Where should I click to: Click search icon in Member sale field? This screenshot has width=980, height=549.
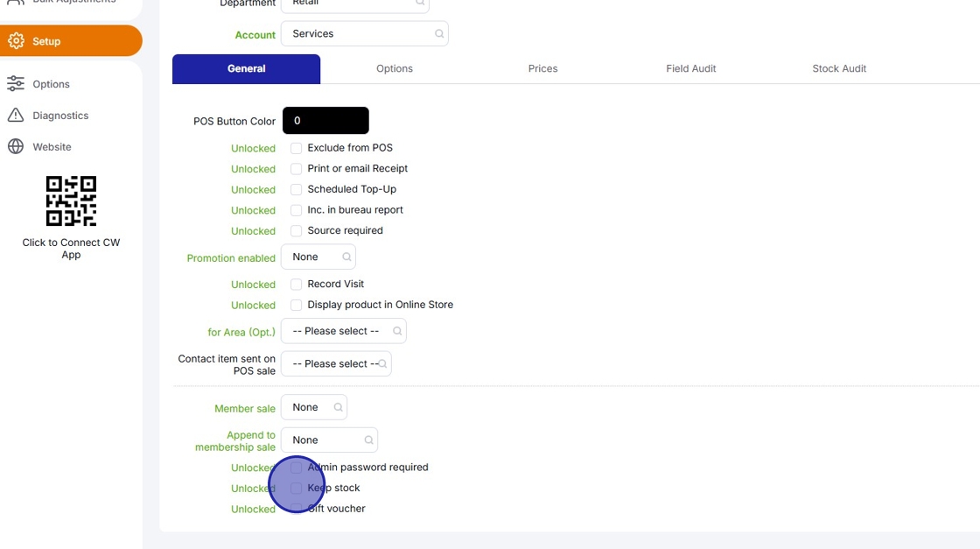[x=338, y=407]
